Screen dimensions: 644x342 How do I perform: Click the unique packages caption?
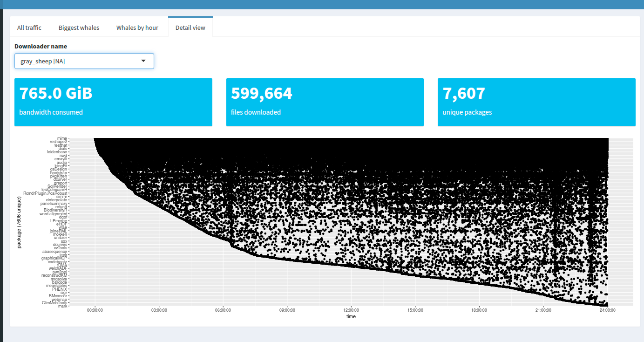coord(467,112)
